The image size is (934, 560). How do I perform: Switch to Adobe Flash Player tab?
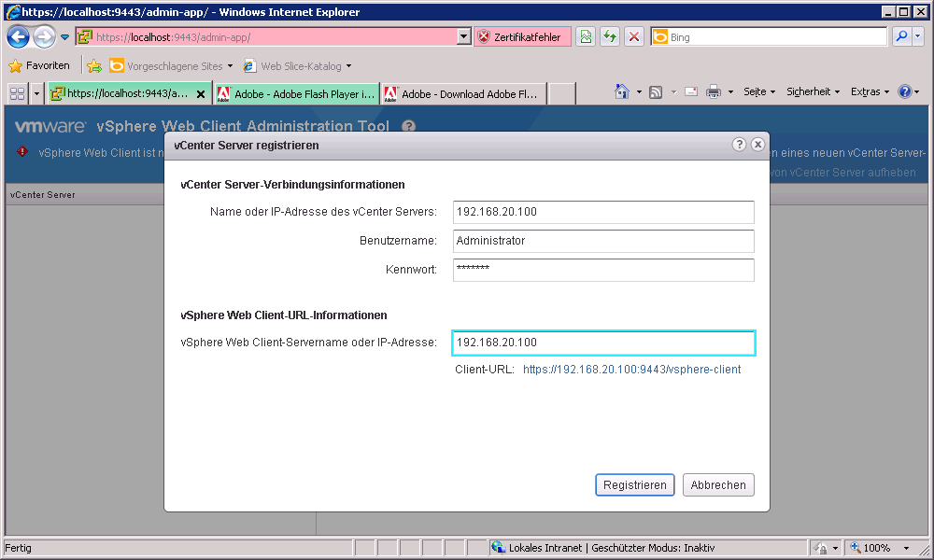[x=297, y=94]
